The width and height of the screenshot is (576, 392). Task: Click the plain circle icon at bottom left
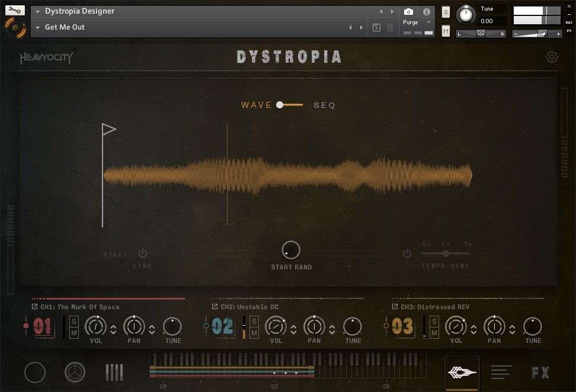(x=35, y=372)
